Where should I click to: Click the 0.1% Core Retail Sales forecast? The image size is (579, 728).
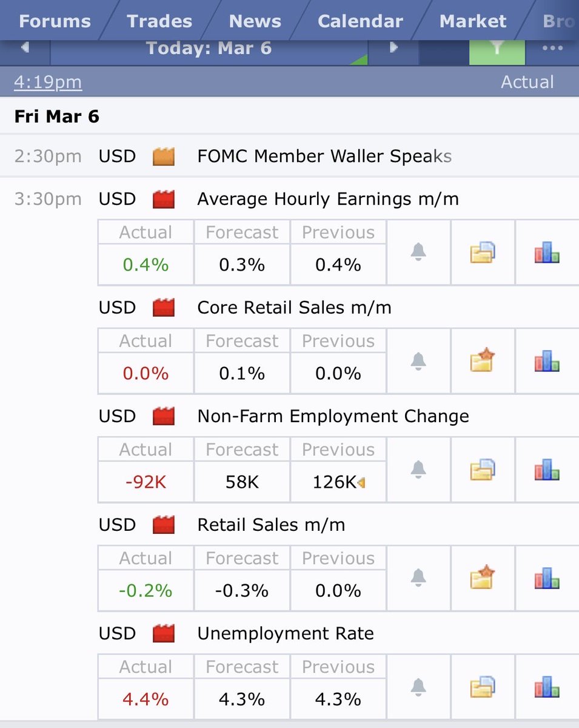click(242, 374)
